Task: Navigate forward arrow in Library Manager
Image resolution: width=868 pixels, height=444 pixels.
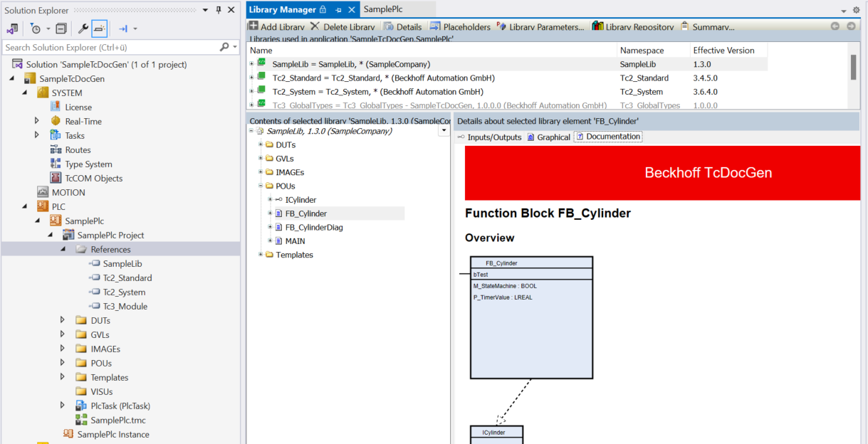Action: [852, 26]
